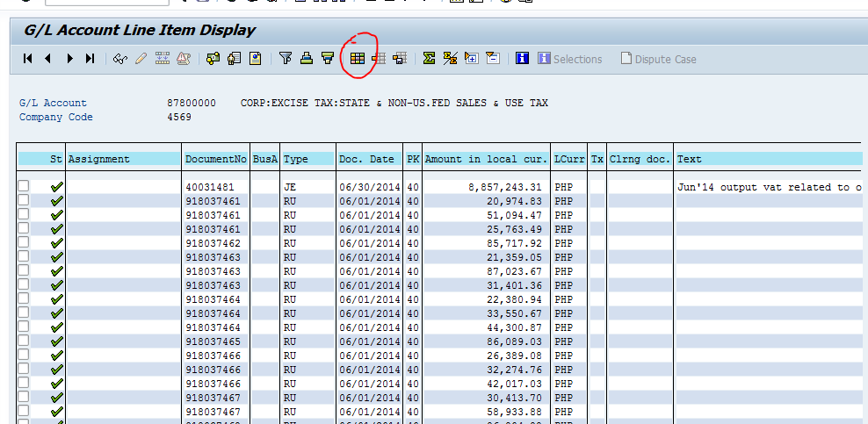Screen dimensions: 868x424
Task: Jump to the first item arrow
Action: tap(28, 58)
